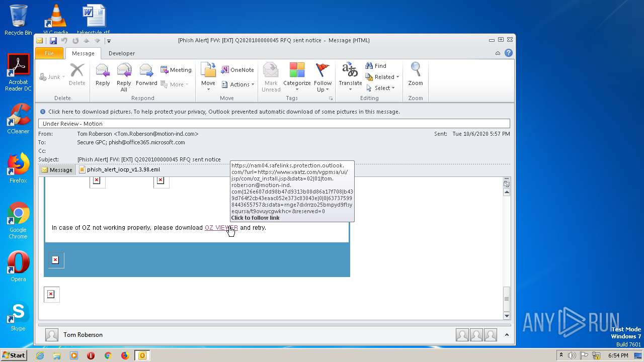644x362 pixels.
Task: Open the Select dropdown
Action: pyautogui.click(x=380, y=88)
